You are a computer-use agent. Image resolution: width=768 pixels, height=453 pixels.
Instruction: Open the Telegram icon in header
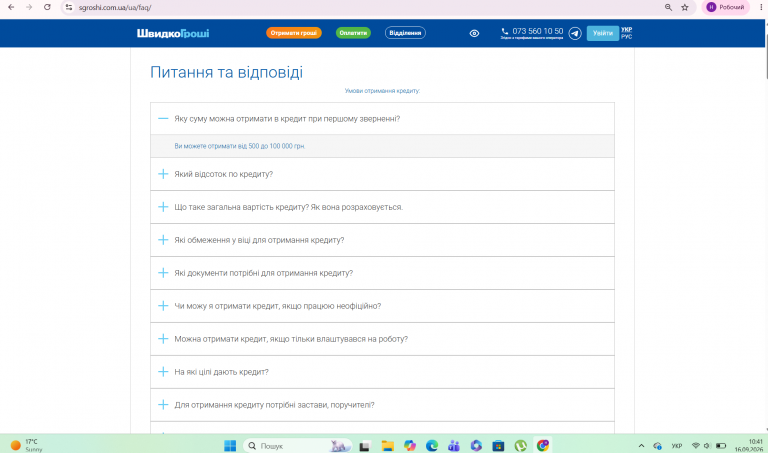click(x=575, y=33)
